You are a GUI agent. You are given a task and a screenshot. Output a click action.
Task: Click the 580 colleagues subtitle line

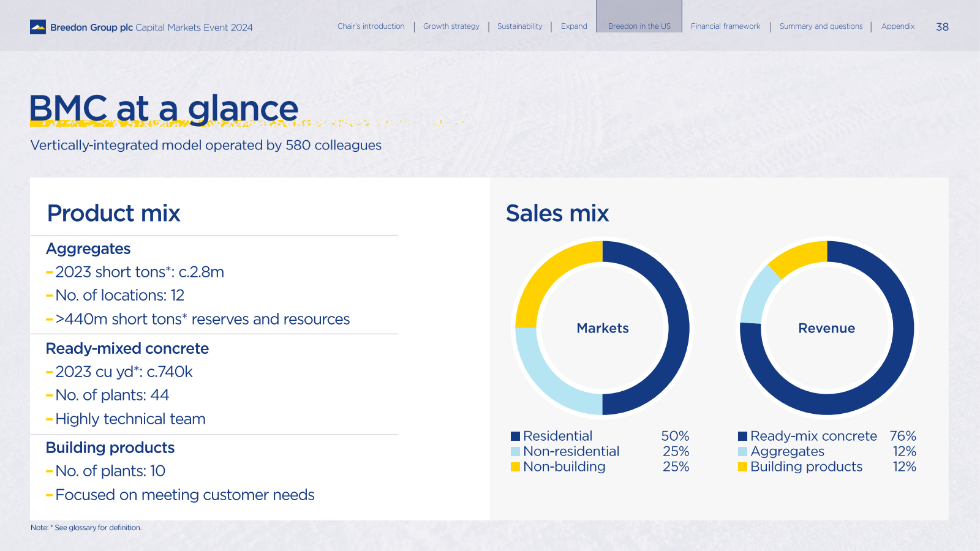point(206,145)
